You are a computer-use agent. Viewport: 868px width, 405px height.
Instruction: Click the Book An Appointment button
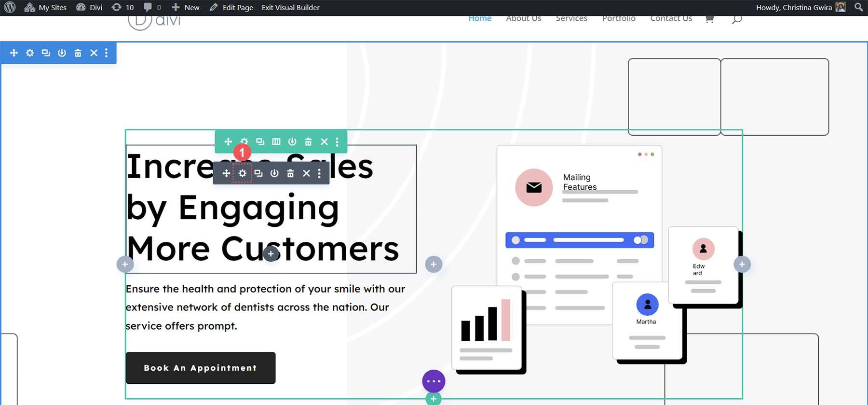(200, 368)
